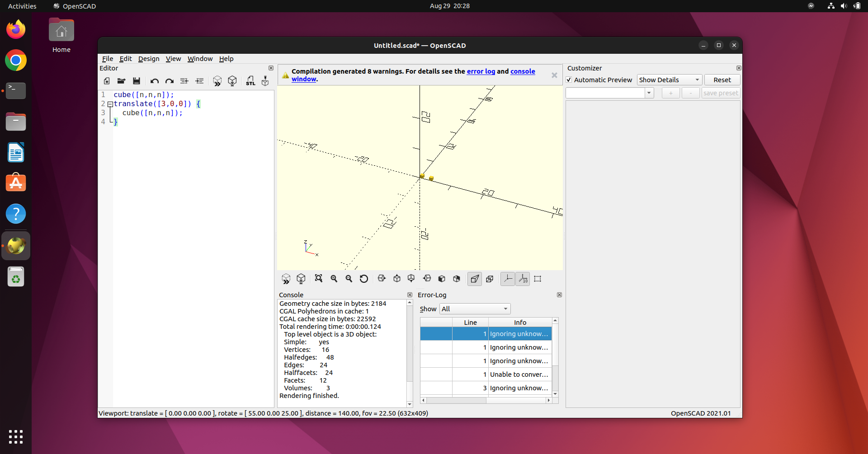
Task: Switch to orthogonal projection icon
Action: click(490, 279)
